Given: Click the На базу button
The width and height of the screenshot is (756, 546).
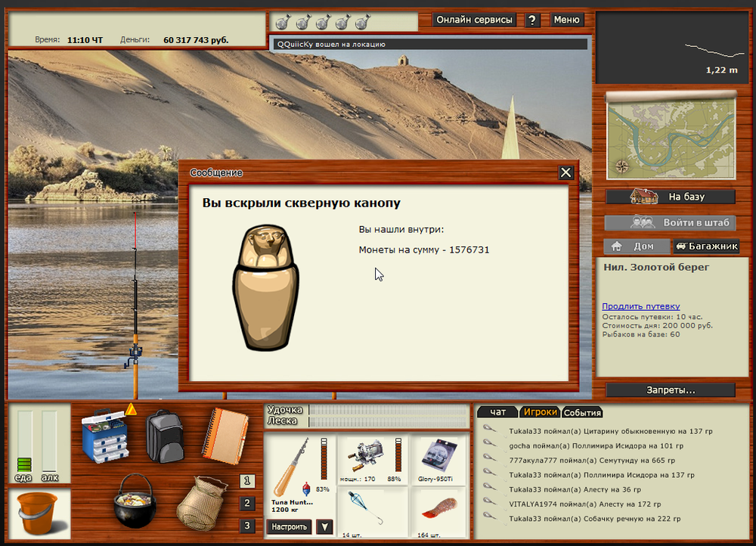Looking at the screenshot, I should (671, 197).
